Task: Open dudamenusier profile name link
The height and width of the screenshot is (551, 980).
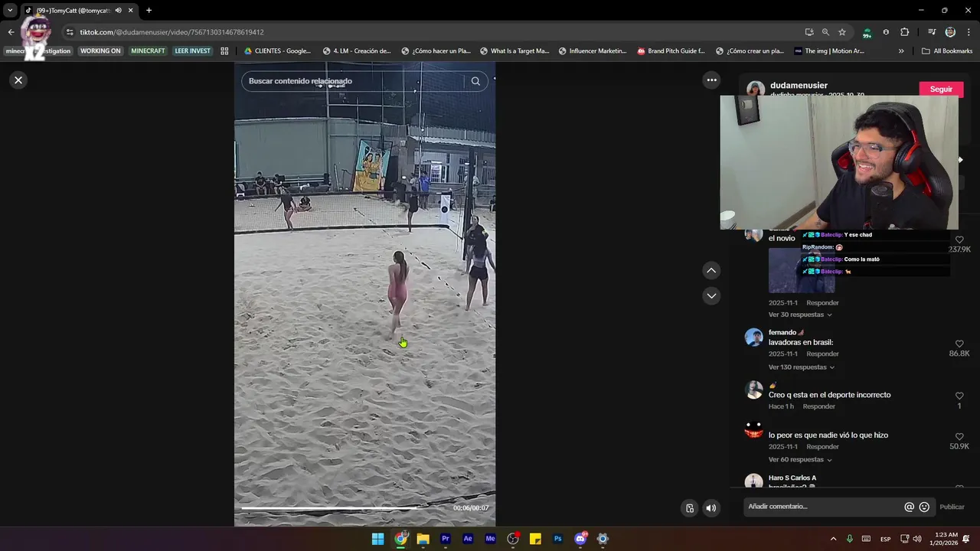Action: (x=799, y=85)
